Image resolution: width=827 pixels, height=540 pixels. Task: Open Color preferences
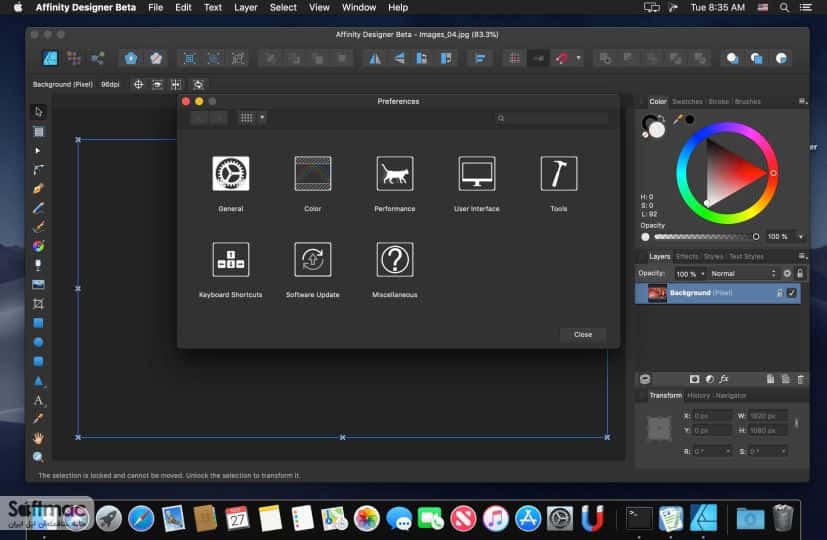pyautogui.click(x=313, y=173)
